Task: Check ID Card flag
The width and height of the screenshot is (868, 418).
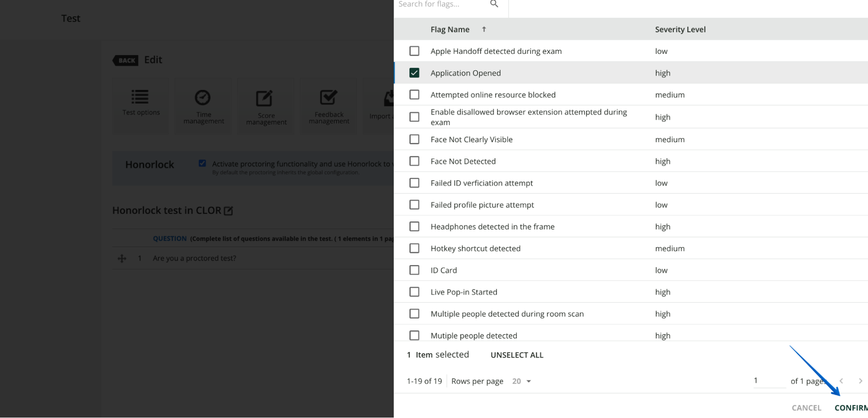Action: (x=414, y=270)
